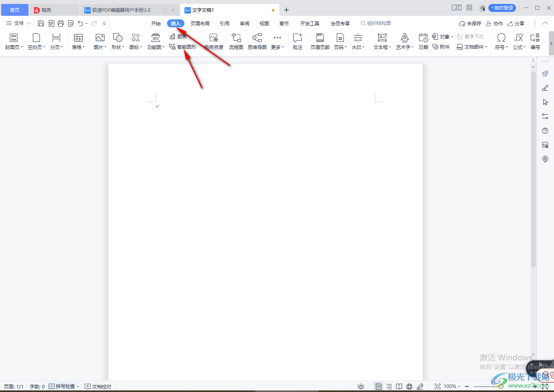Click the Unsaved (未保存) cloud button
Image resolution: width=554 pixels, height=392 pixels.
(x=470, y=23)
